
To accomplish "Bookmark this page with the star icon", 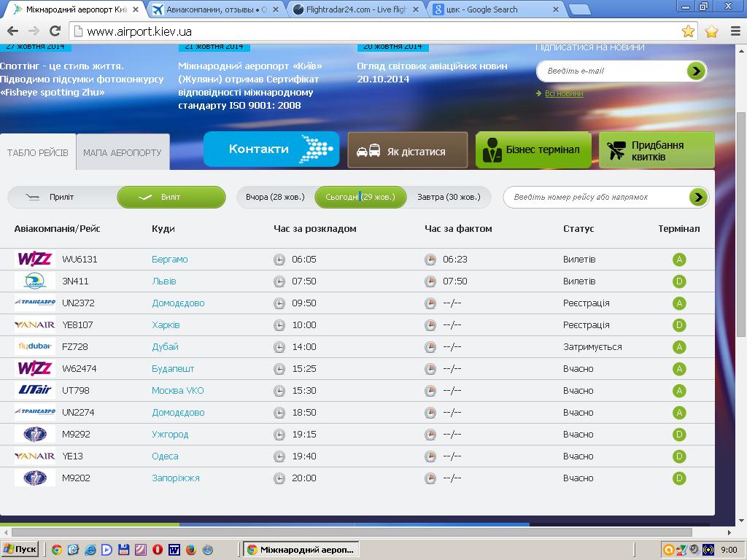I will click(688, 31).
